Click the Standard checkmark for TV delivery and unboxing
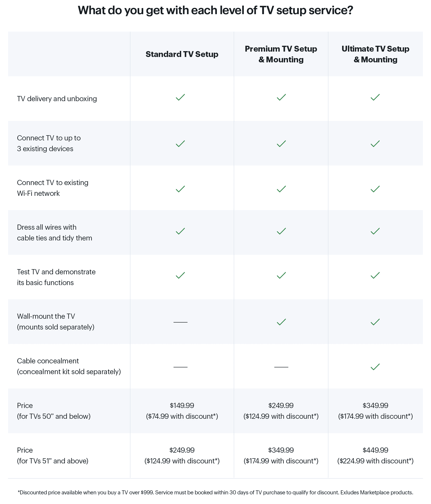Viewport: 431px width, 504px height. (x=180, y=97)
